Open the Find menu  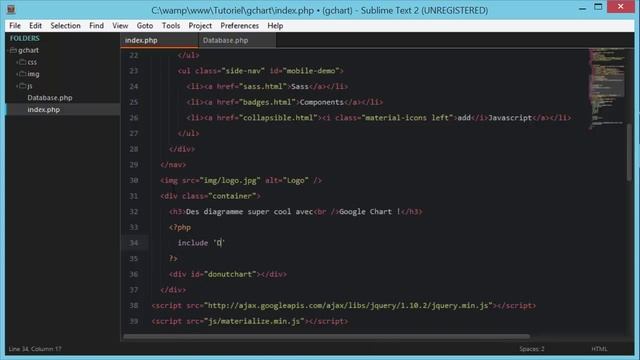[96, 26]
